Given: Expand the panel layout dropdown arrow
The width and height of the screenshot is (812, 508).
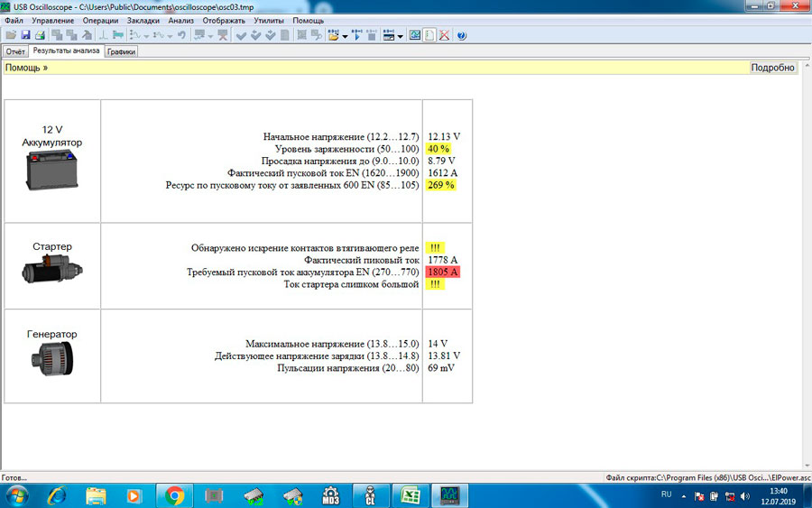Looking at the screenshot, I should [x=400, y=36].
